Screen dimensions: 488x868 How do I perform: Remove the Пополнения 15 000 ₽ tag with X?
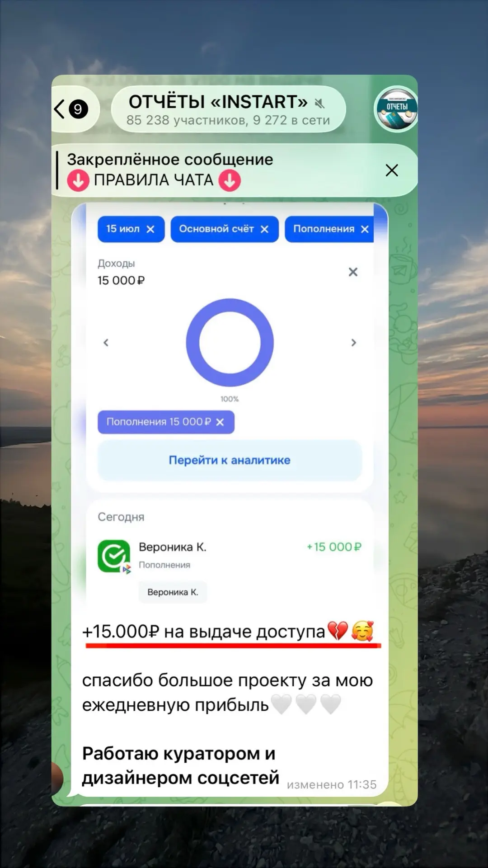[x=220, y=422]
